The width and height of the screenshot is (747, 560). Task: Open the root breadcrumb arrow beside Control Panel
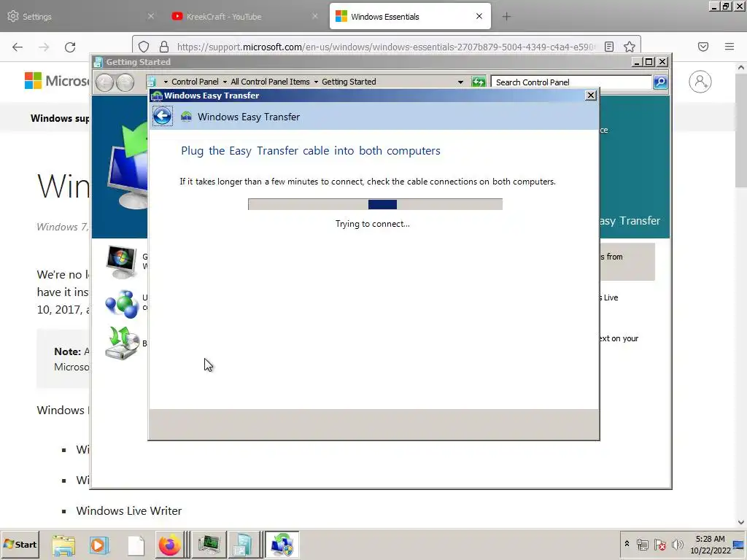(166, 82)
